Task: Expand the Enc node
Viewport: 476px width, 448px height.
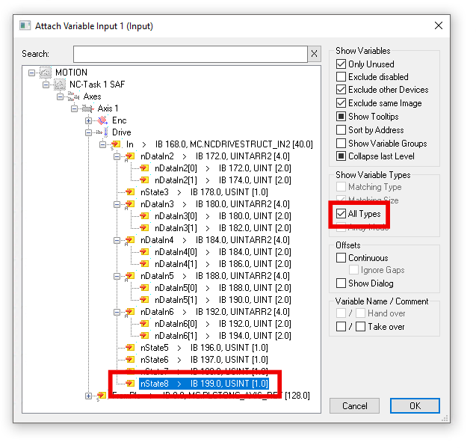Action: click(x=88, y=120)
